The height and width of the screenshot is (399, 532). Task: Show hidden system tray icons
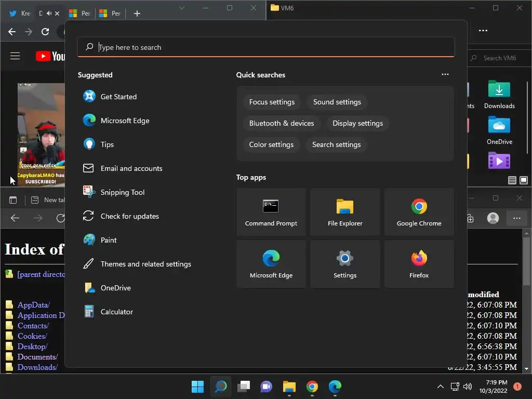[441, 387]
